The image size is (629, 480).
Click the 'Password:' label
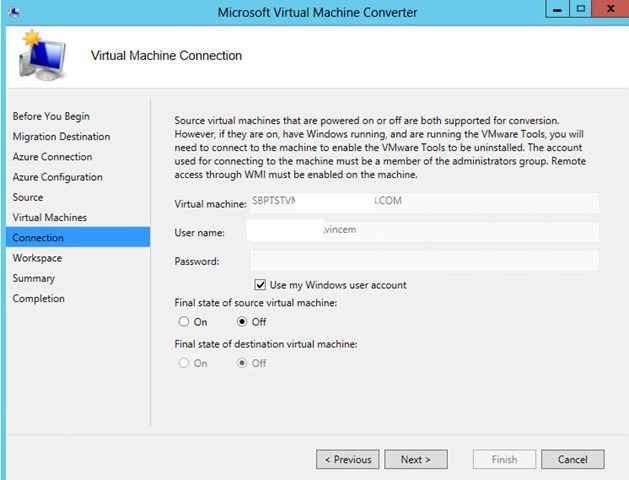[x=197, y=261]
